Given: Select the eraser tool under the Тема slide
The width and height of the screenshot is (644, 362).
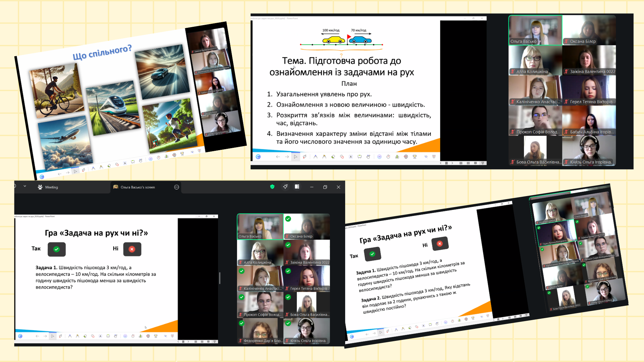Looking at the screenshot, I should pyautogui.click(x=333, y=157).
